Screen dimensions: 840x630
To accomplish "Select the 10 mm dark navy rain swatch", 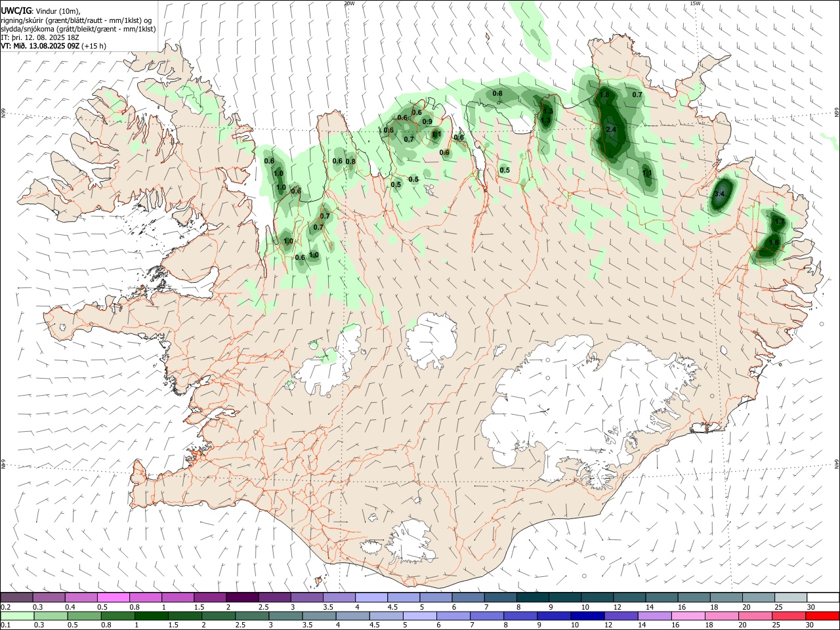I will click(587, 616).
